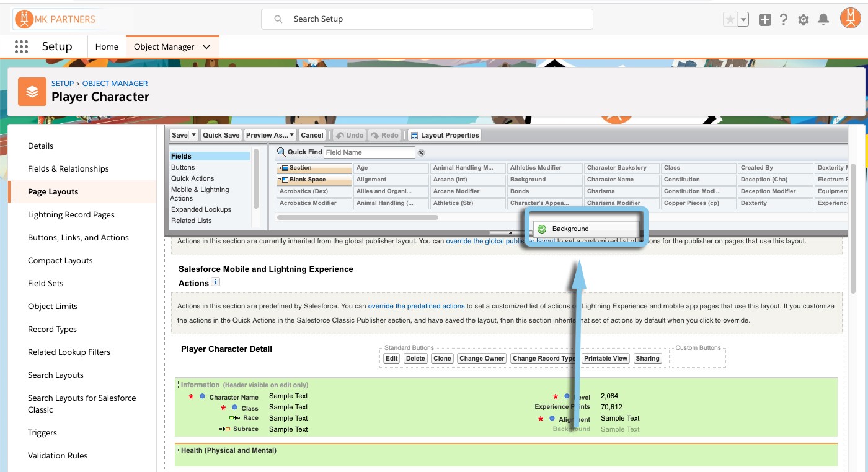This screenshot has height=472, width=868.
Task: Click the SETUP breadcrumb link
Action: tap(63, 84)
